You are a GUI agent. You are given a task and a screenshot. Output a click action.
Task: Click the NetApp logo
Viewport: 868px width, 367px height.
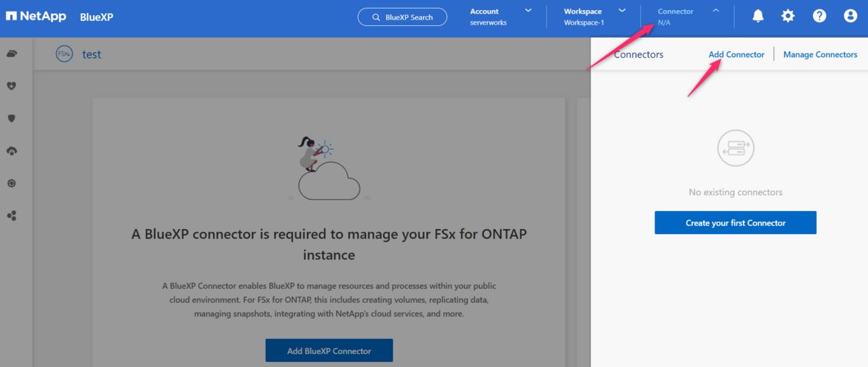tap(36, 16)
